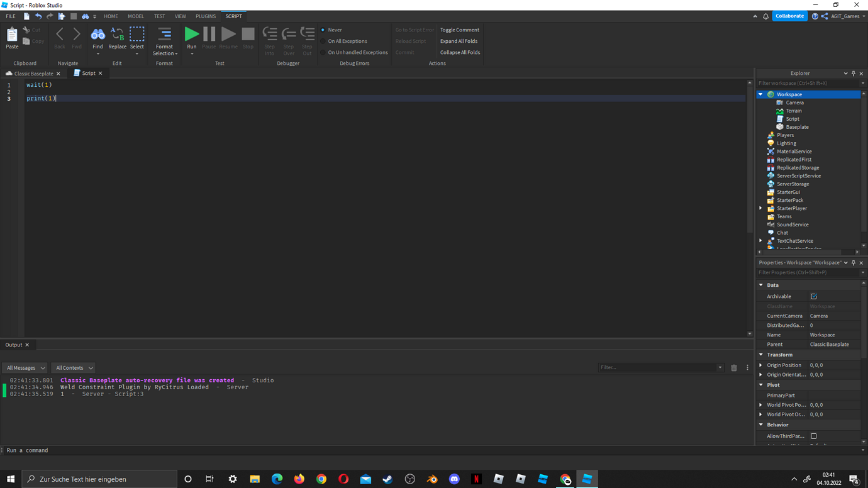Open the All Contexts dropdown
The image size is (868, 488).
click(74, 368)
